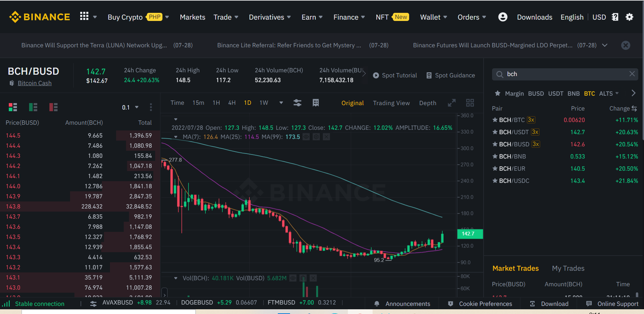Click the Online Support chat icon
Viewport: 644px width, 314px height.
coord(589,304)
